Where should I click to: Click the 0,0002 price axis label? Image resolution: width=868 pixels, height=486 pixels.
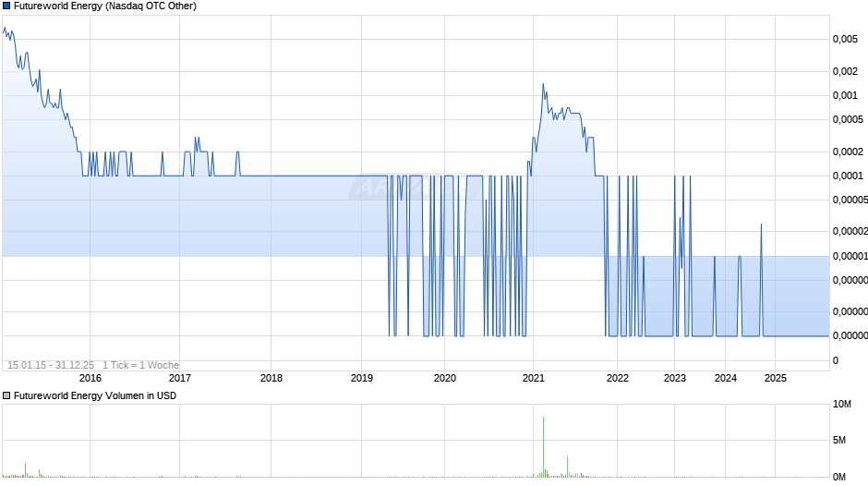[848, 152]
